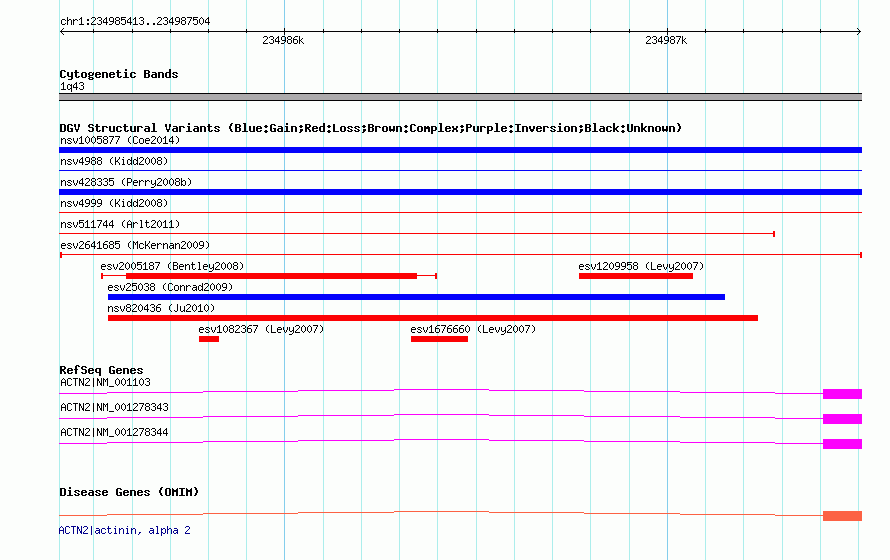The height and width of the screenshot is (560, 890).
Task: Click the ACTN2|NM_001103 transcript label
Action: coord(106,382)
